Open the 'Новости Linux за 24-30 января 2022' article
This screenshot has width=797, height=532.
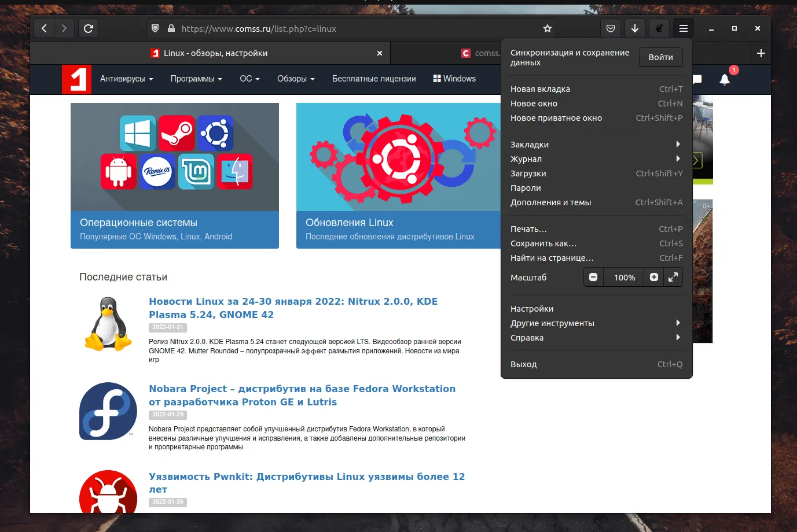tap(293, 308)
